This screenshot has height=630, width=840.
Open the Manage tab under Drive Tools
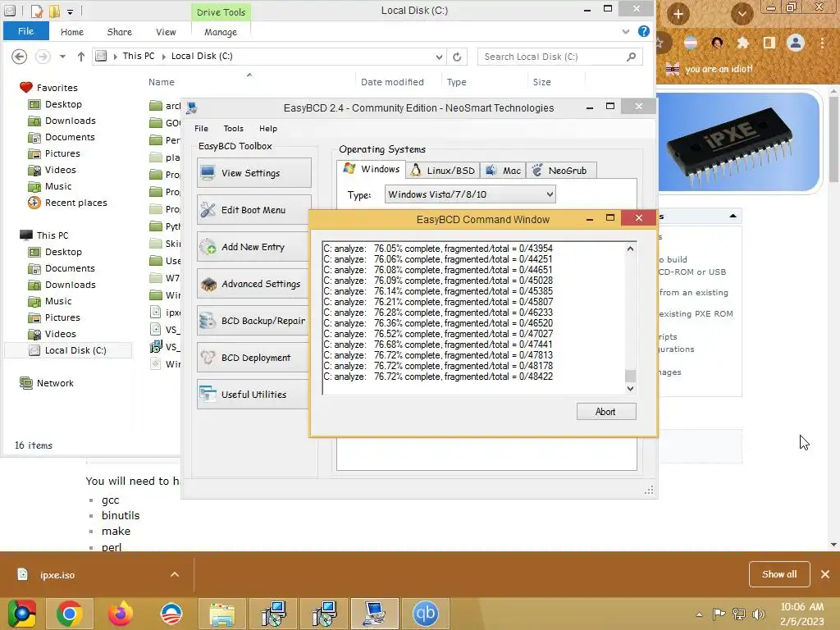click(x=220, y=32)
